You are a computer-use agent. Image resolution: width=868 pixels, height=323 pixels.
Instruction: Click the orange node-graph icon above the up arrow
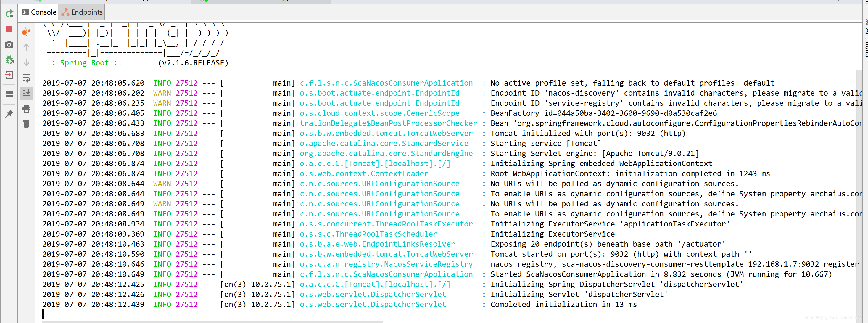point(26,32)
